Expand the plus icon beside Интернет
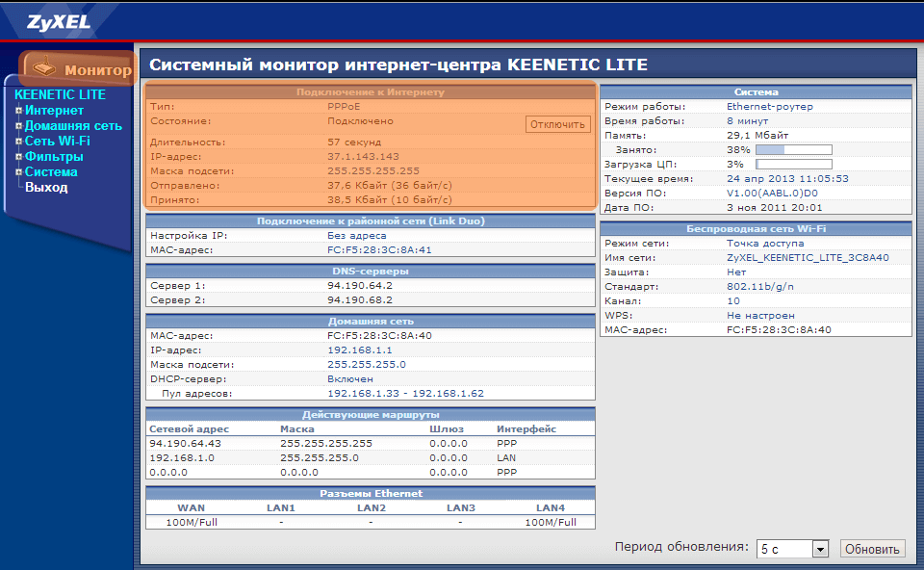Image resolution: width=924 pixels, height=570 pixels. tap(18, 111)
